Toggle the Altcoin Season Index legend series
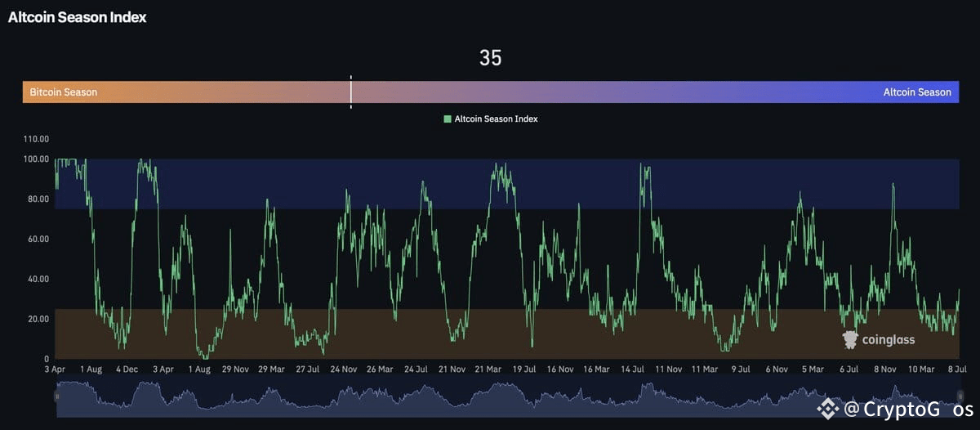Screen dimensions: 980x430 tap(491, 119)
